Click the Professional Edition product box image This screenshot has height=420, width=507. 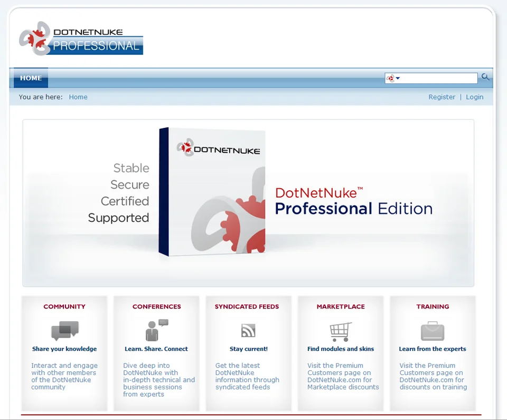tap(212, 192)
